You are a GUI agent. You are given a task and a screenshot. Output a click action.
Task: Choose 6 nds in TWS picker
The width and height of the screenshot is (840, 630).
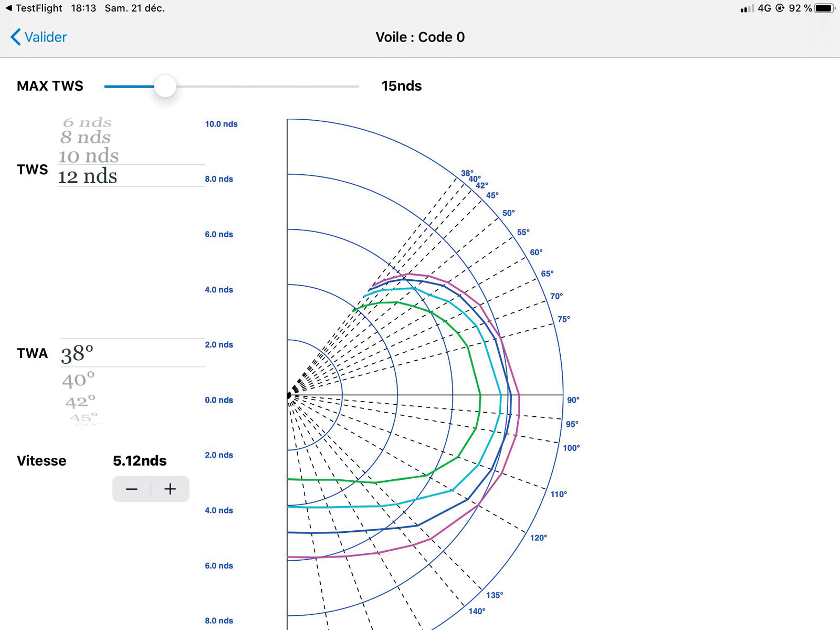click(x=87, y=122)
